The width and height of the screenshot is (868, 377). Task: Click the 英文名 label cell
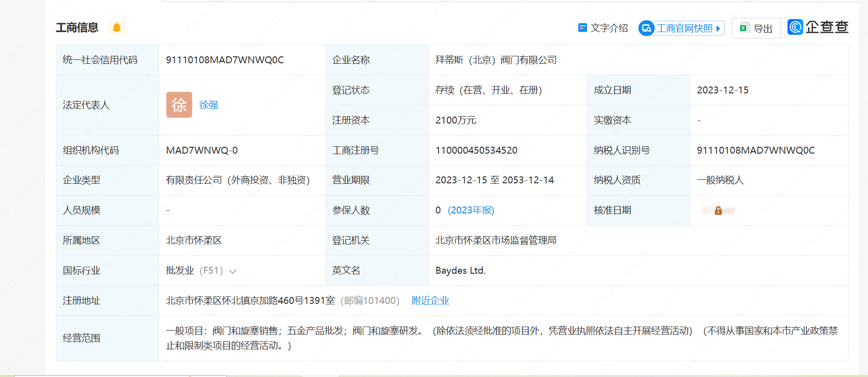coord(377,270)
